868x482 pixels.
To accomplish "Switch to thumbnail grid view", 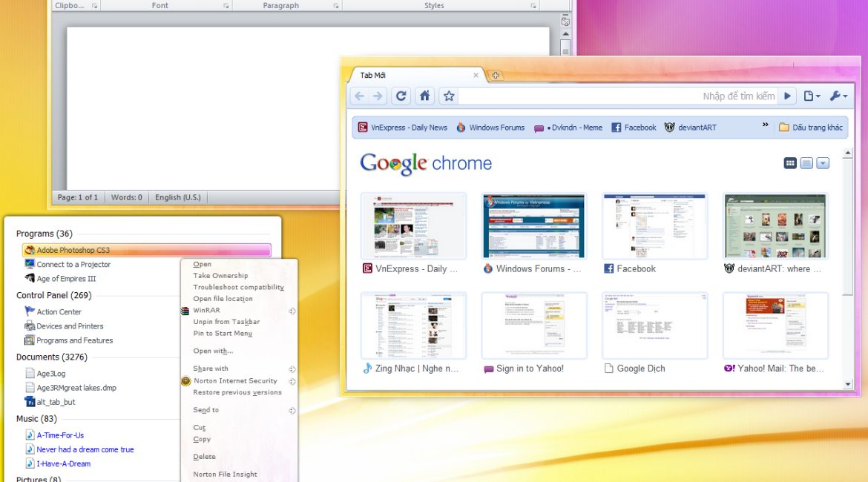I will [x=790, y=162].
